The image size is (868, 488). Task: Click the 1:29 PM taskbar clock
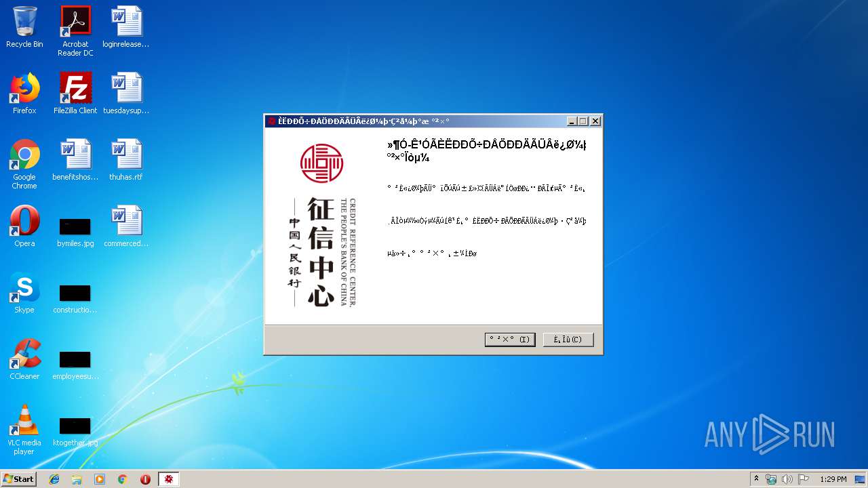click(833, 479)
